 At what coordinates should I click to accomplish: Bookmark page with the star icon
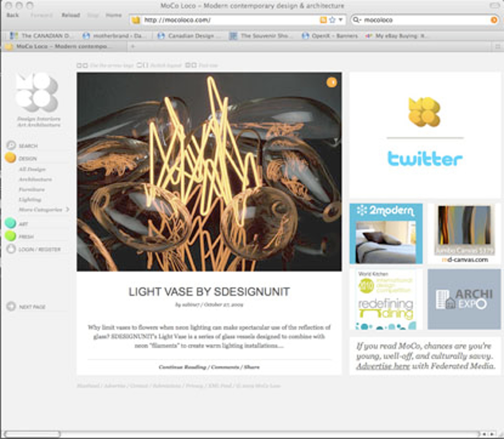pyautogui.click(x=332, y=20)
